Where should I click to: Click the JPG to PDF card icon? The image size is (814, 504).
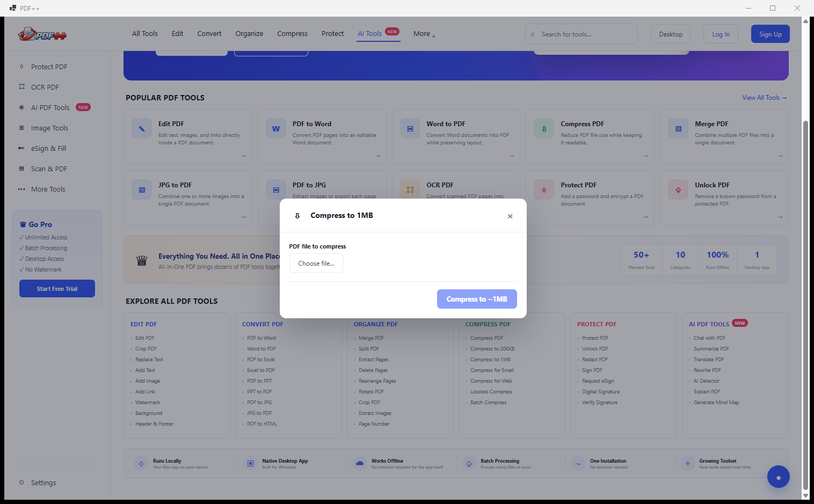point(142,190)
